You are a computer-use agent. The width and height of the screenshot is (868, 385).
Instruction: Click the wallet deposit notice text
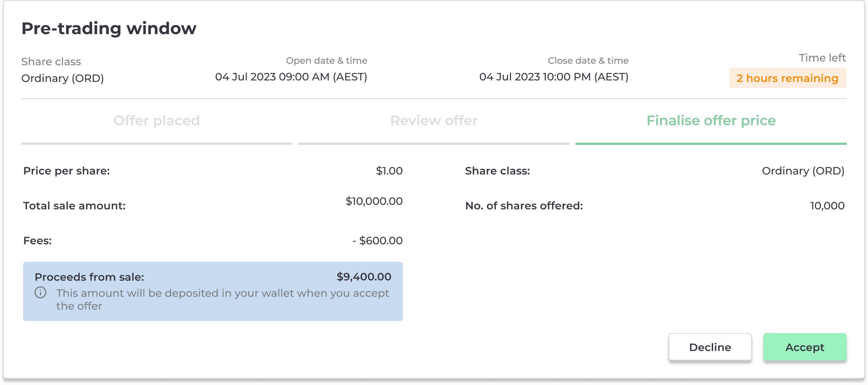point(223,299)
